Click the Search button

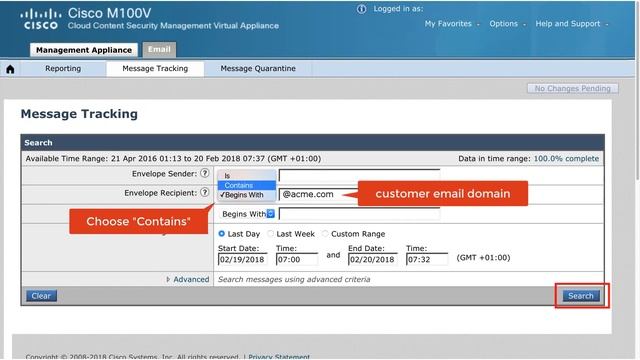[x=581, y=296]
